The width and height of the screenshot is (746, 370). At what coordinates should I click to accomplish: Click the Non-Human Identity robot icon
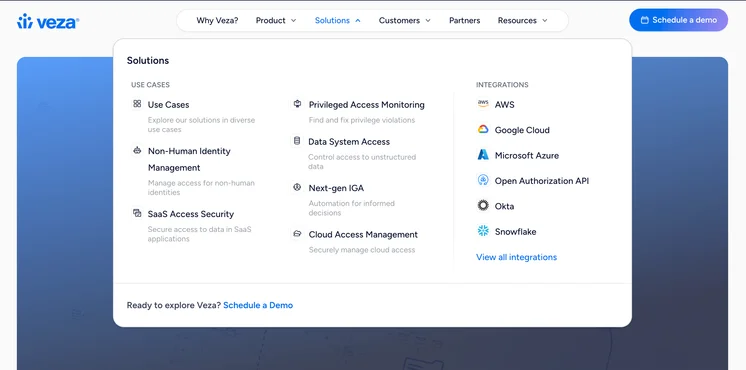point(137,150)
